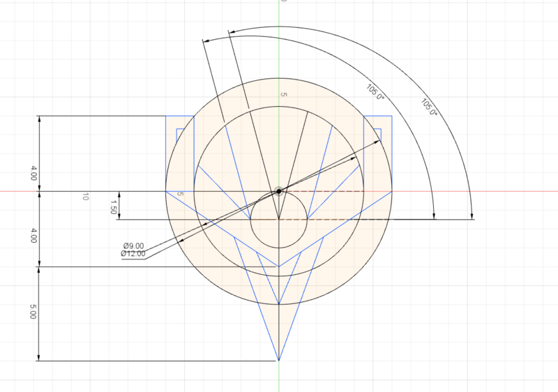Image resolution: width=558 pixels, height=392 pixels.
Task: Click the green vertical axis line
Action: (x=278, y=42)
